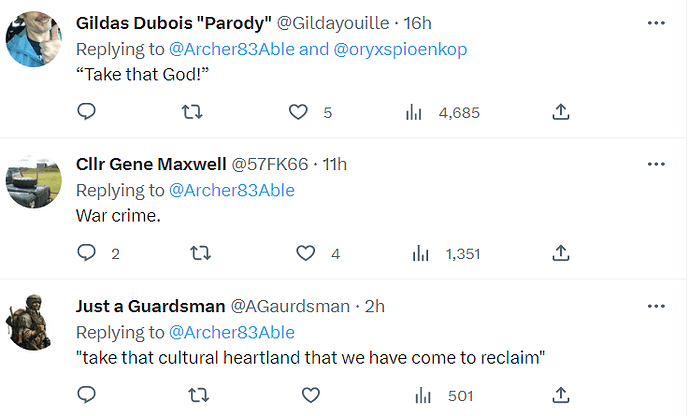Image resolution: width=690 pixels, height=416 pixels.
Task: Open more options for Gildas Dubois's tweet
Action: coord(656,22)
